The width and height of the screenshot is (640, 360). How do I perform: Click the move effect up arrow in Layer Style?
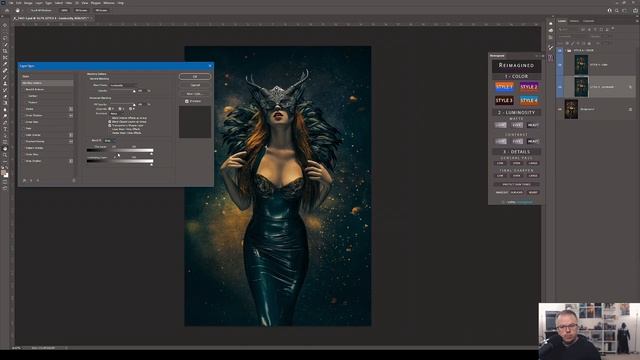(x=31, y=180)
